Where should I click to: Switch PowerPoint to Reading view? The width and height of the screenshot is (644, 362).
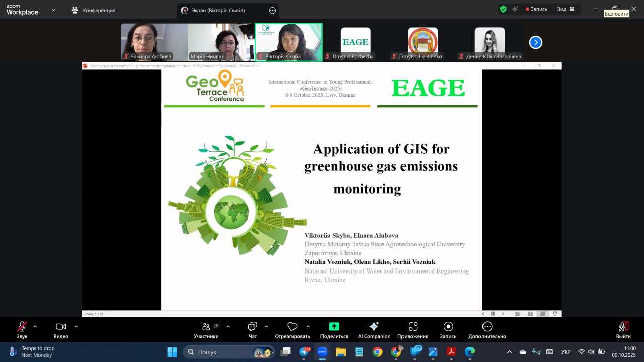[x=542, y=314]
